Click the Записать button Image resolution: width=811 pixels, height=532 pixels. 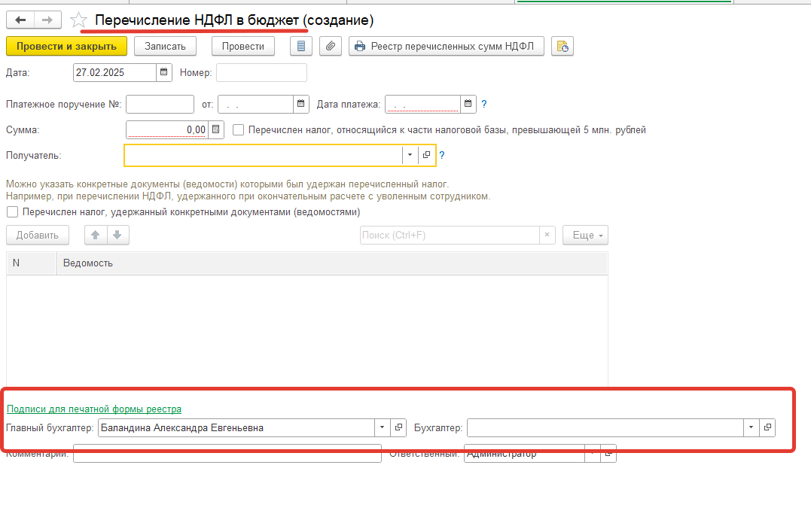pyautogui.click(x=165, y=47)
